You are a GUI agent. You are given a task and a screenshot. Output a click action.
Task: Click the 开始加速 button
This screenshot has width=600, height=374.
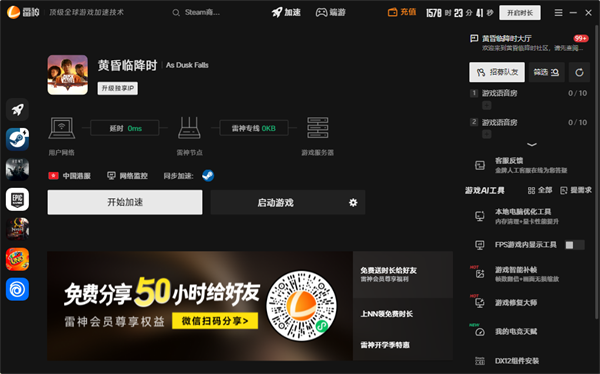tap(125, 202)
